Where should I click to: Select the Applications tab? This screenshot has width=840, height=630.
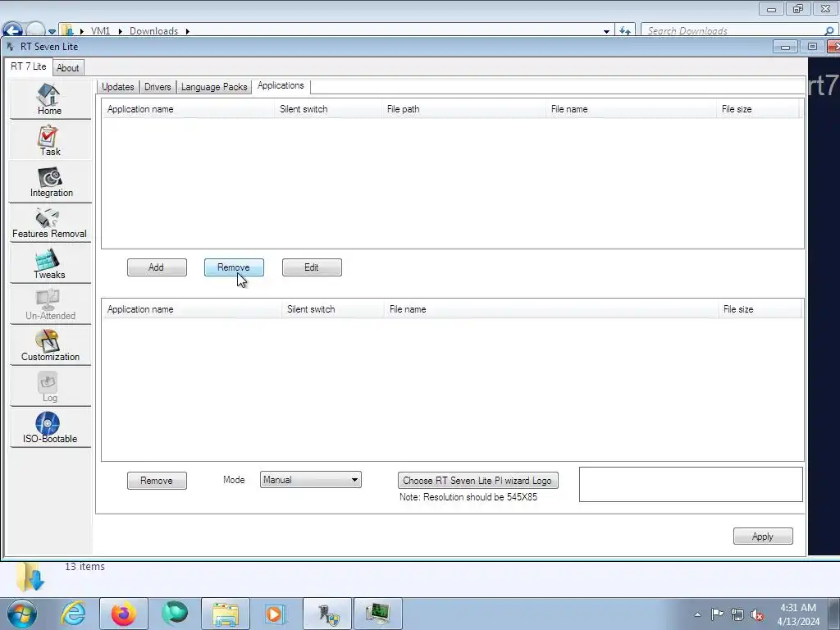click(x=281, y=85)
